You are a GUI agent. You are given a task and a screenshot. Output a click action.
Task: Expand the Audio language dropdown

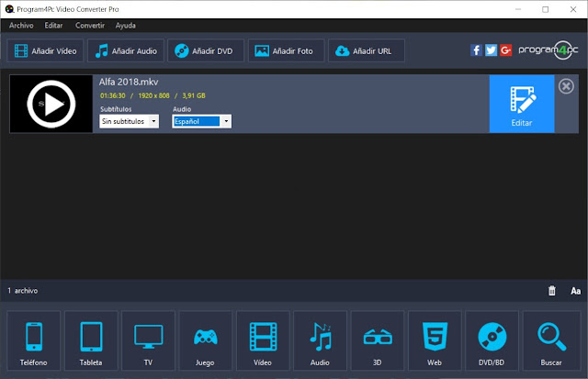point(202,121)
